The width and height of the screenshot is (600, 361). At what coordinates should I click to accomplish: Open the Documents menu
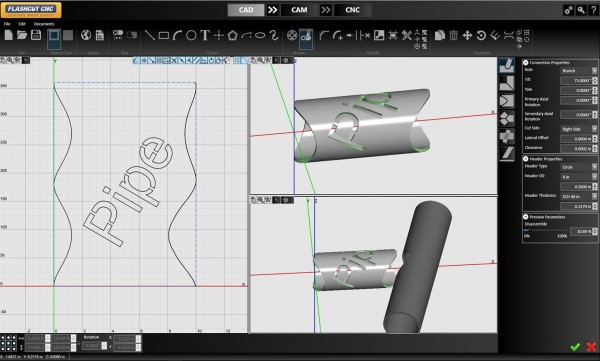coord(44,24)
